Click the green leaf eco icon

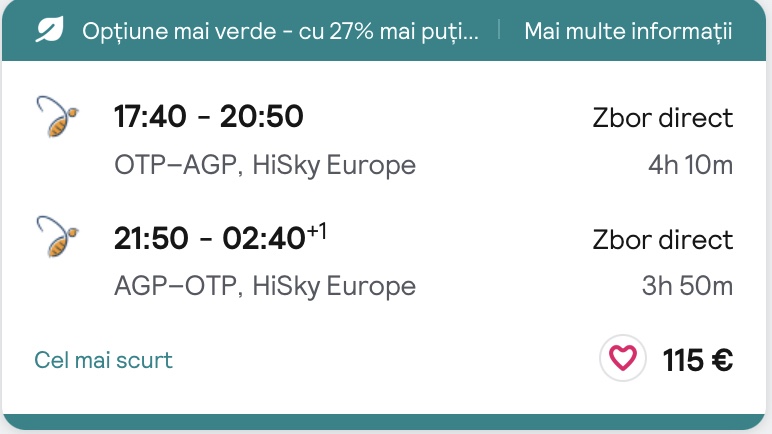(48, 30)
